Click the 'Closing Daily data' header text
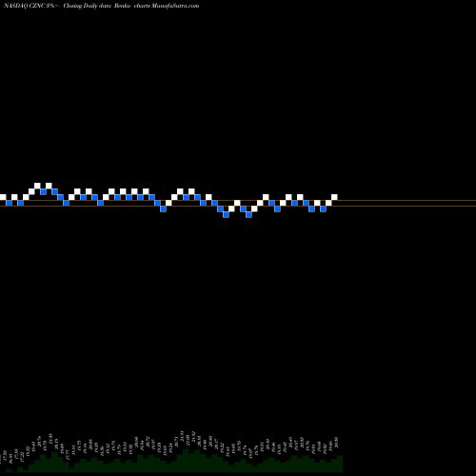The image size is (476, 476). pos(87,6)
